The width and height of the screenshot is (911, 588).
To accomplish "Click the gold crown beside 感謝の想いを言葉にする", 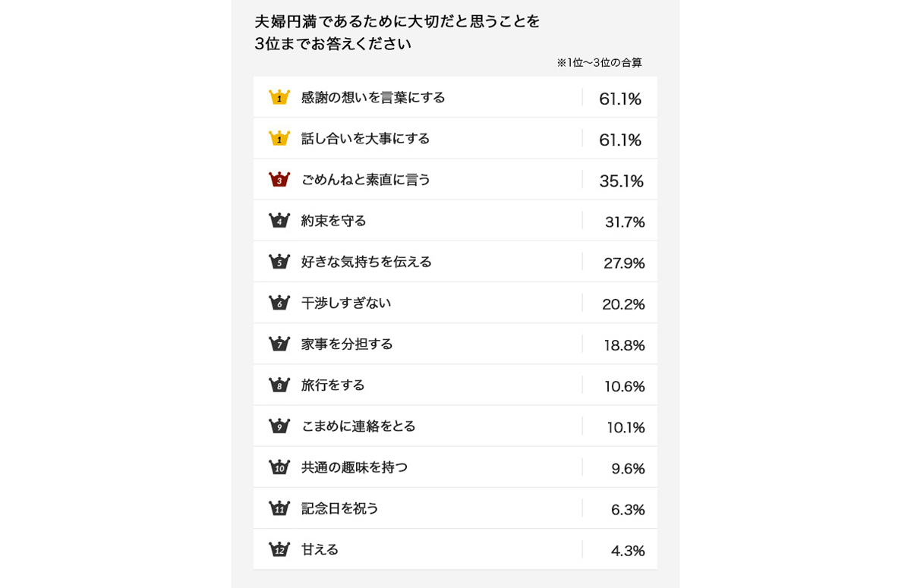I will tap(279, 97).
